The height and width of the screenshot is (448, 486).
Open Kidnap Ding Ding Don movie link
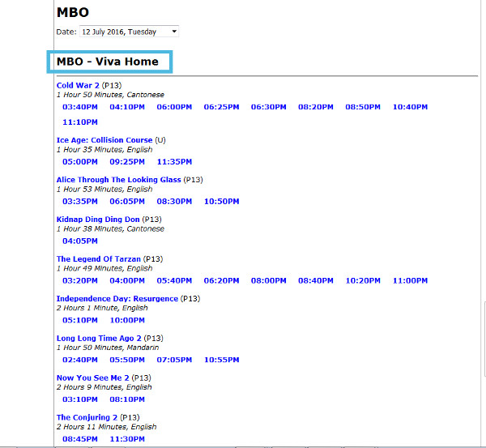point(98,220)
